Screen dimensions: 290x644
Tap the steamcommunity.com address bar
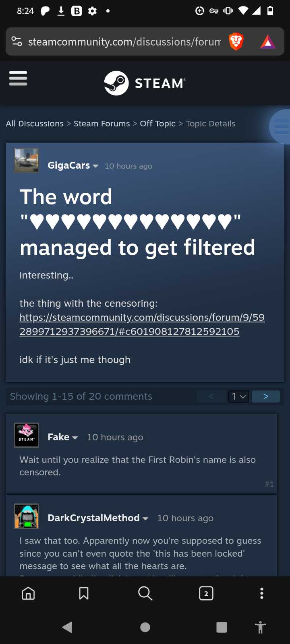click(x=124, y=41)
